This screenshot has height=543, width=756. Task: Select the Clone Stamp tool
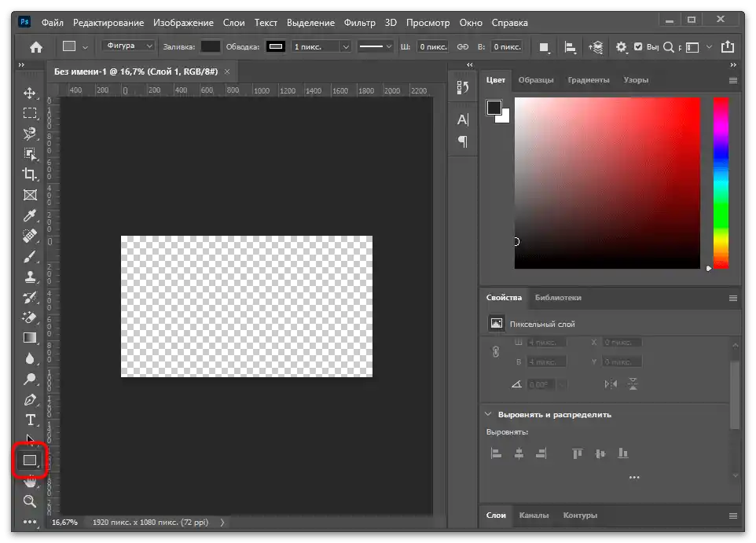[30, 277]
